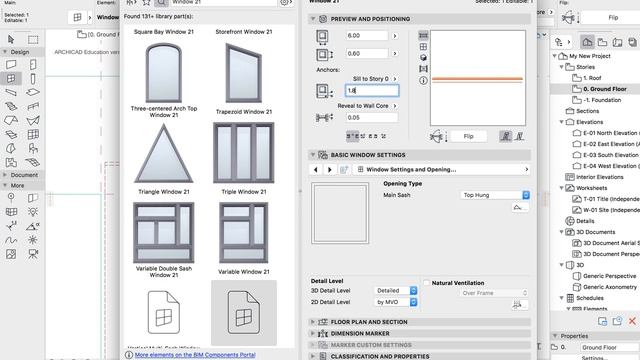Image resolution: width=640 pixels, height=360 pixels.
Task: Open Sill to Story 0 anchor options
Action: (395, 79)
